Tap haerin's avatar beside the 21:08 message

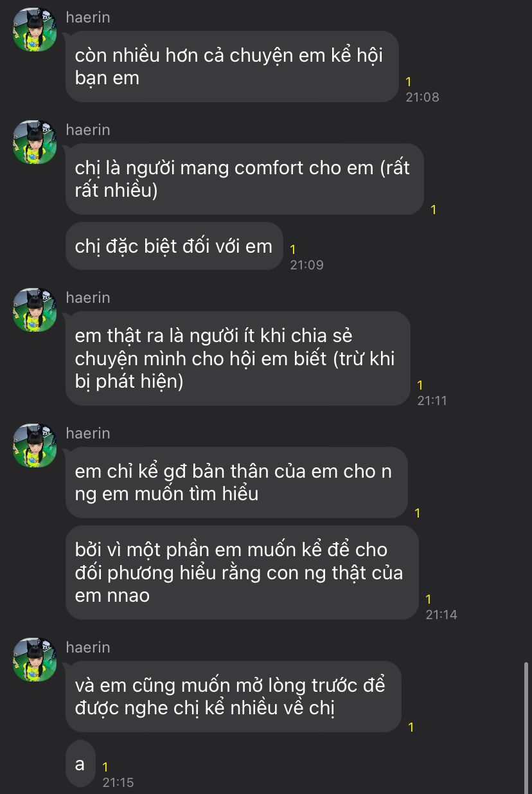pos(35,30)
